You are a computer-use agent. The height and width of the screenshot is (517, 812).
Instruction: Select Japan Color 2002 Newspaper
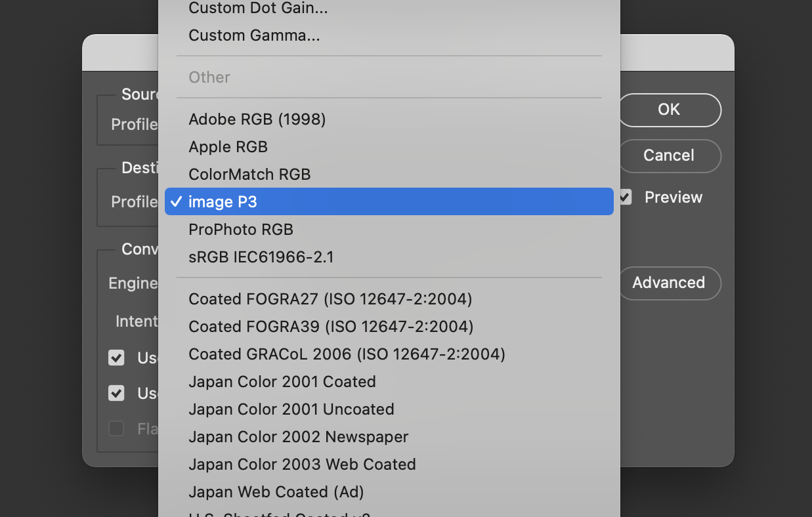[299, 437]
